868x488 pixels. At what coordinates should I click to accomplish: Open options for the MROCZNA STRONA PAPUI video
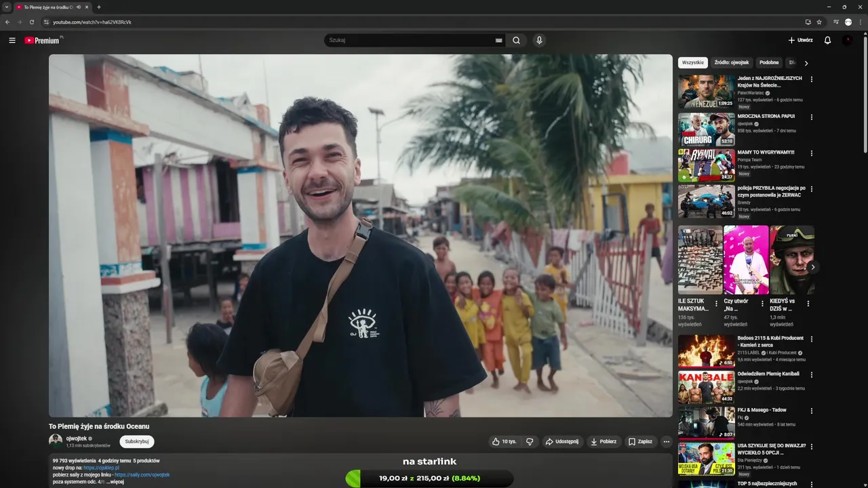click(x=812, y=117)
